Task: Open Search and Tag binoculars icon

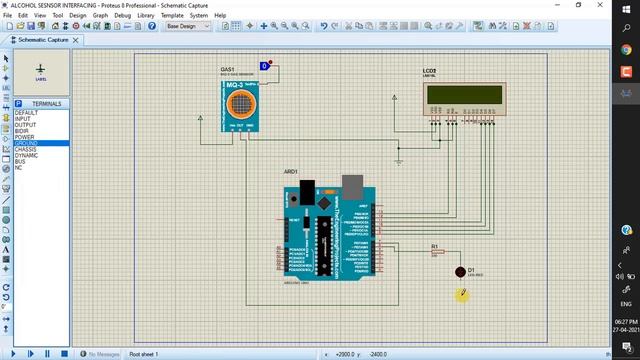Action: [492, 26]
